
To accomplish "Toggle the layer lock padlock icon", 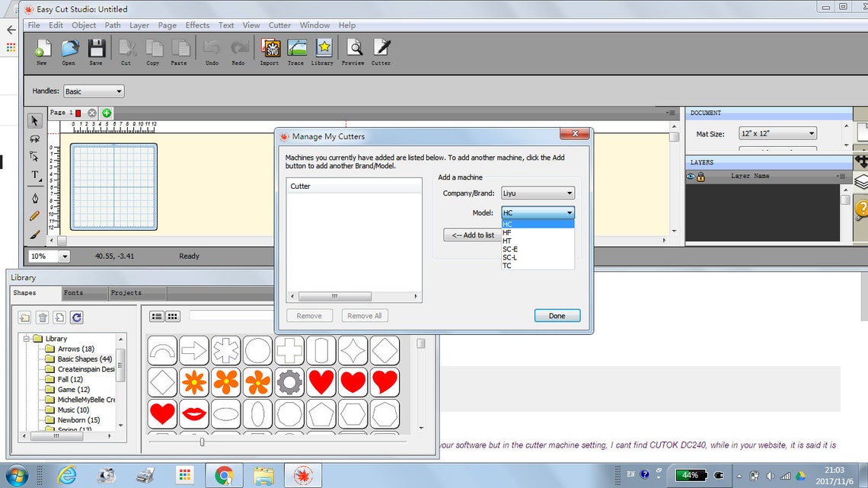I will tap(700, 176).
